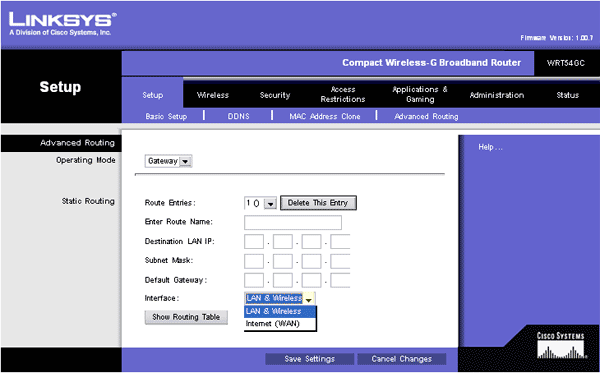Click Compact Wireless-G Broadband Router title
The height and width of the screenshot is (373, 600).
(431, 63)
